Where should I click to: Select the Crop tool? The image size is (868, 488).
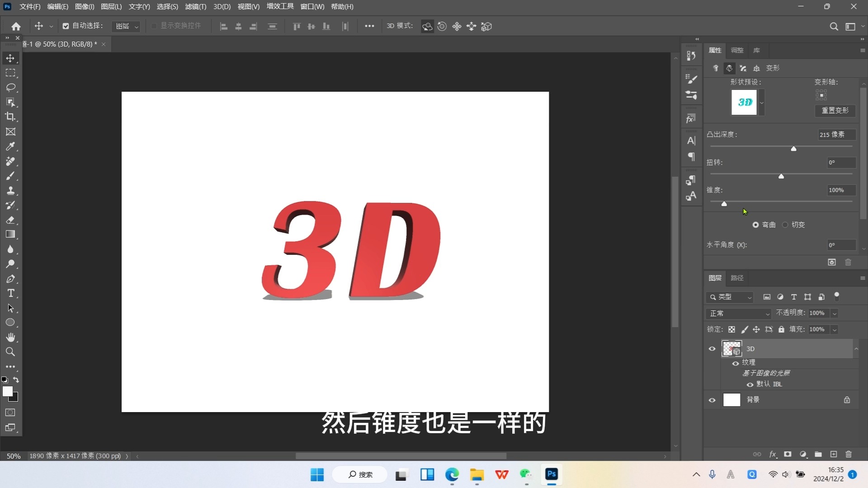click(10, 117)
